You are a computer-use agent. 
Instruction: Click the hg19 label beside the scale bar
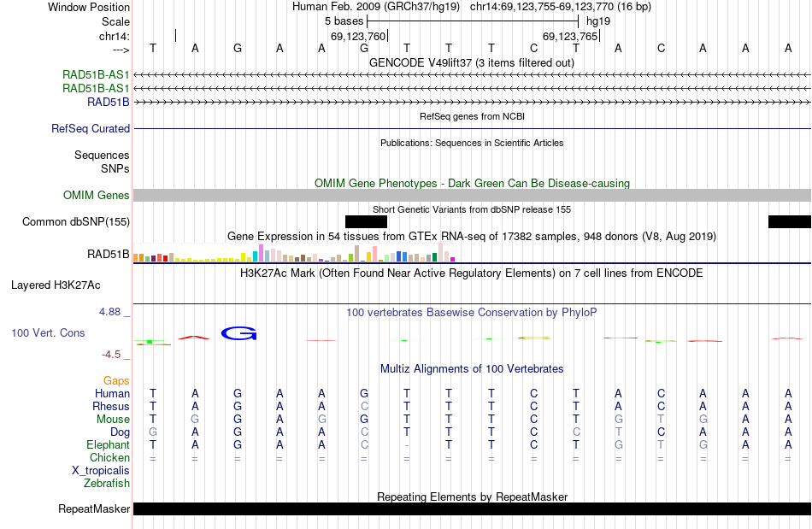598,21
